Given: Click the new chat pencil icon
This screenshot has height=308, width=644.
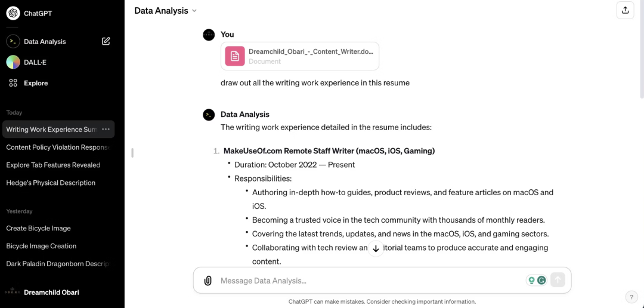Looking at the screenshot, I should click(106, 41).
